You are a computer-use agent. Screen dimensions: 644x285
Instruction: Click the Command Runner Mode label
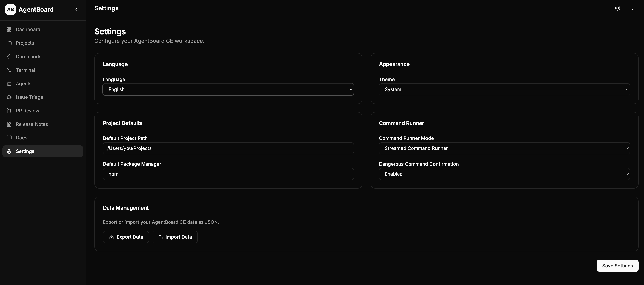[406, 138]
